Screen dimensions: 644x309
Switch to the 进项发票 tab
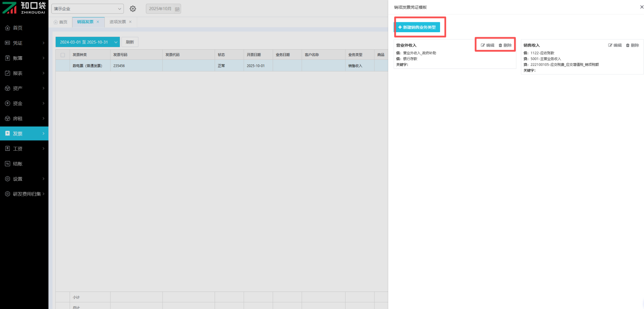(x=117, y=22)
